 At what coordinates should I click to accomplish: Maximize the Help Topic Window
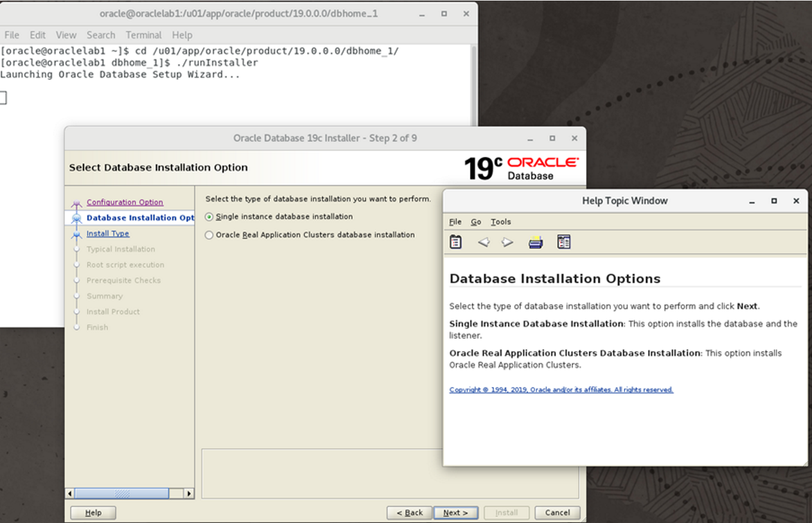[x=774, y=201]
